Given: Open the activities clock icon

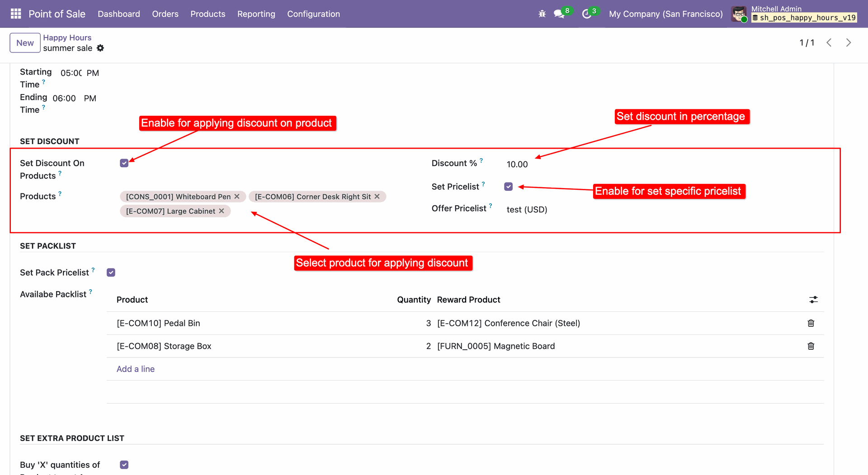Looking at the screenshot, I should tap(586, 14).
